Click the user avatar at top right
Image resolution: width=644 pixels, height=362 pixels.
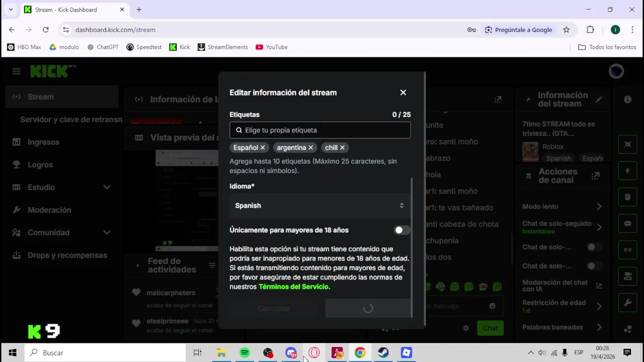pos(616,71)
